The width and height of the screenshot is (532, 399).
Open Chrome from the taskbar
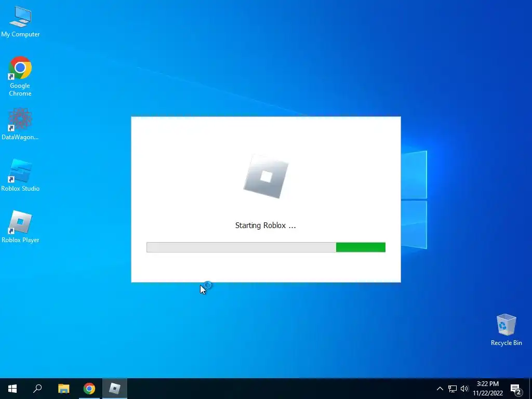(x=89, y=389)
